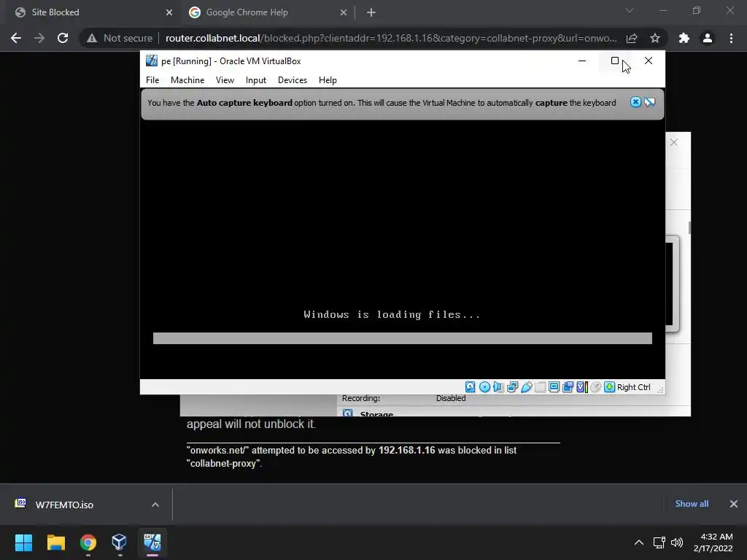Expand W7FEMTO.iso download options arrow
Screen dimensions: 747x560
coord(155,505)
